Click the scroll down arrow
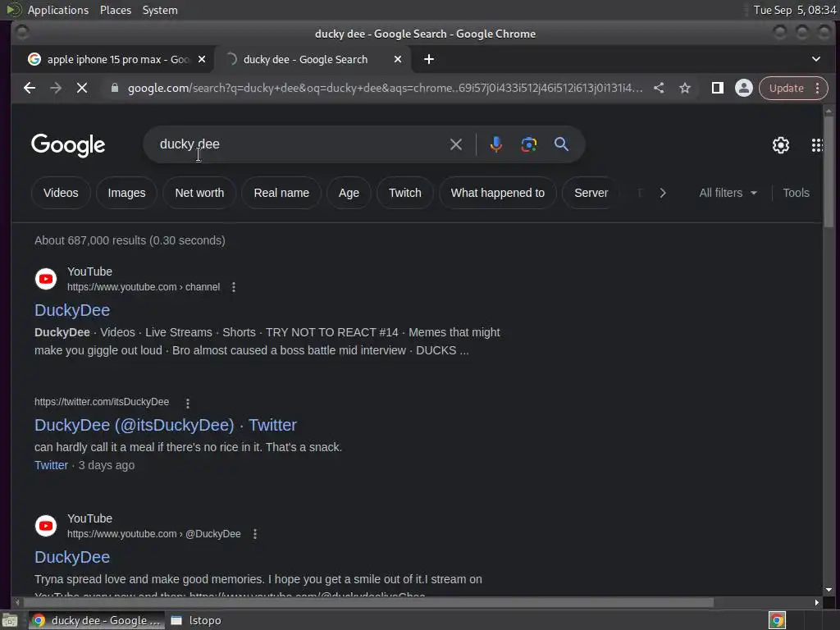Viewport: 840px width, 630px height. [x=829, y=590]
